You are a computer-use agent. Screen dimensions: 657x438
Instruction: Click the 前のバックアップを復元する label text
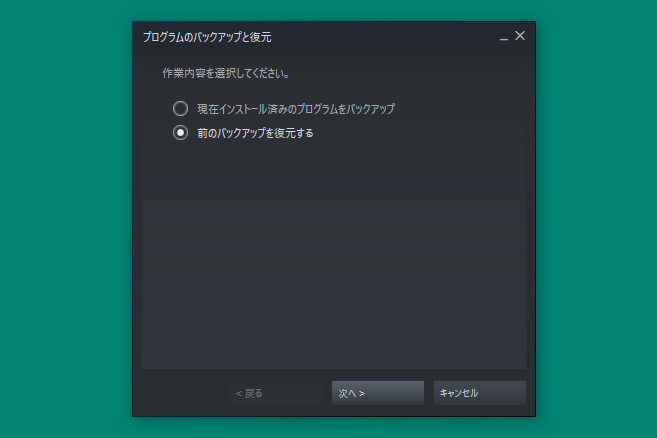point(255,133)
